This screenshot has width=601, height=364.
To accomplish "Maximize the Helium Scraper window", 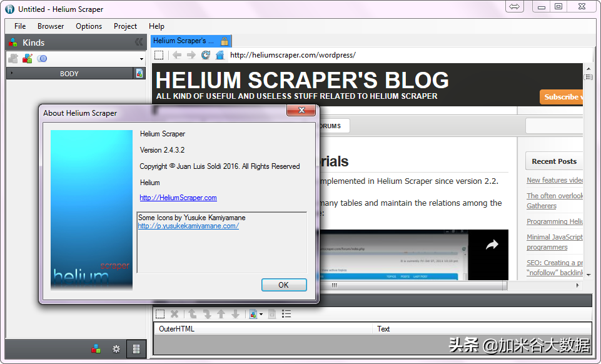I will [558, 6].
